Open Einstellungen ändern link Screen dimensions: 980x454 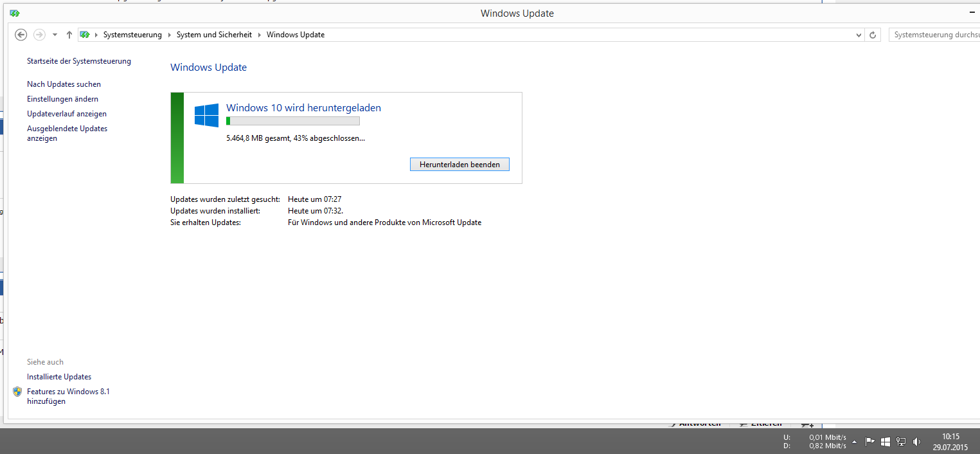click(62, 99)
